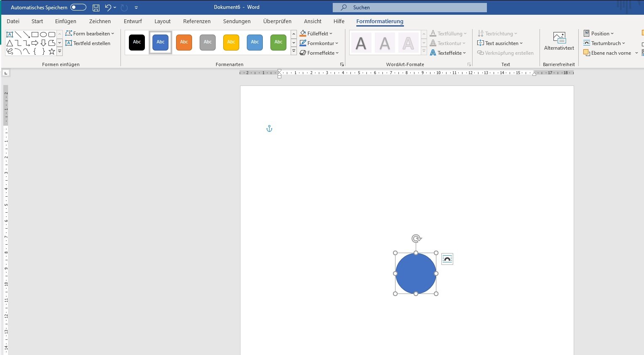Click the anchor icon on the page

[269, 128]
